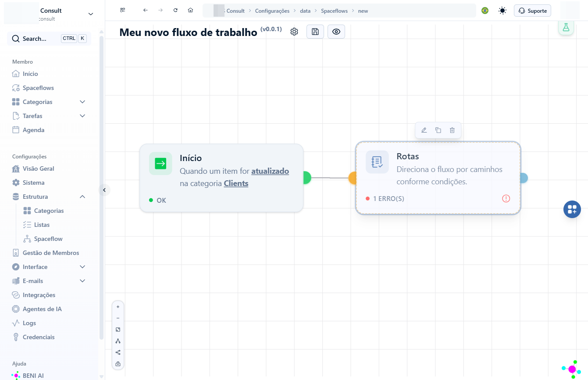Screen dimensions: 588x380
Task: Duplicate the Rotas node with the copy icon
Action: (438, 130)
